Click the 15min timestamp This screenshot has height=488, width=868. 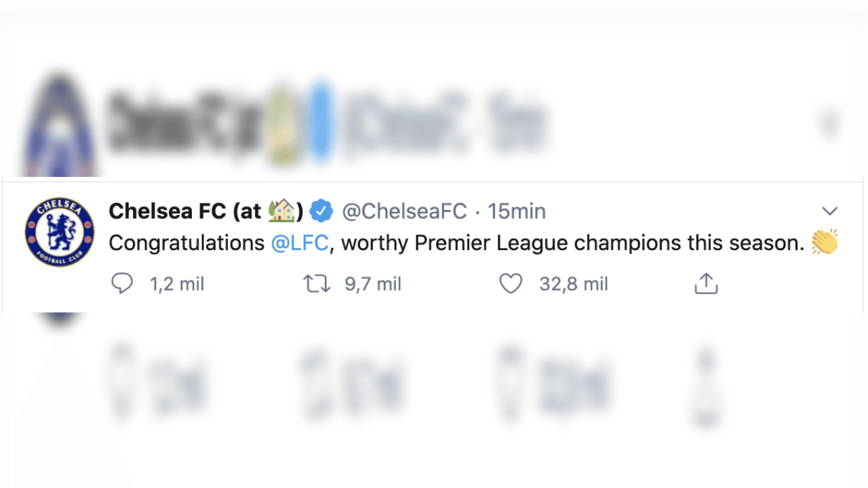(x=517, y=211)
